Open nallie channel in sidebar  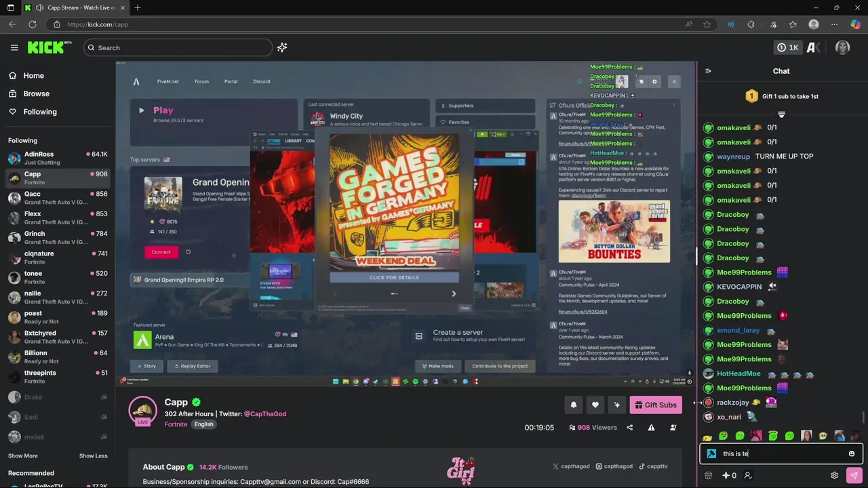[58, 298]
